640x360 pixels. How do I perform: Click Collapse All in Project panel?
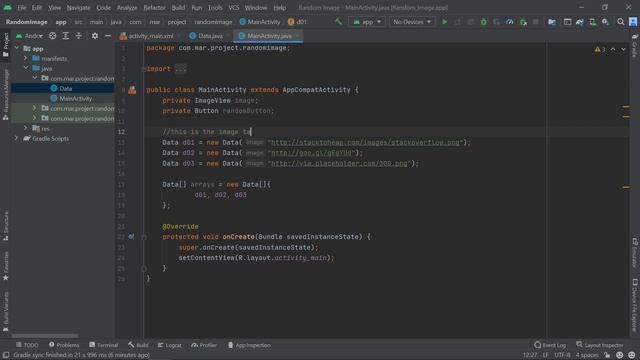point(78,36)
